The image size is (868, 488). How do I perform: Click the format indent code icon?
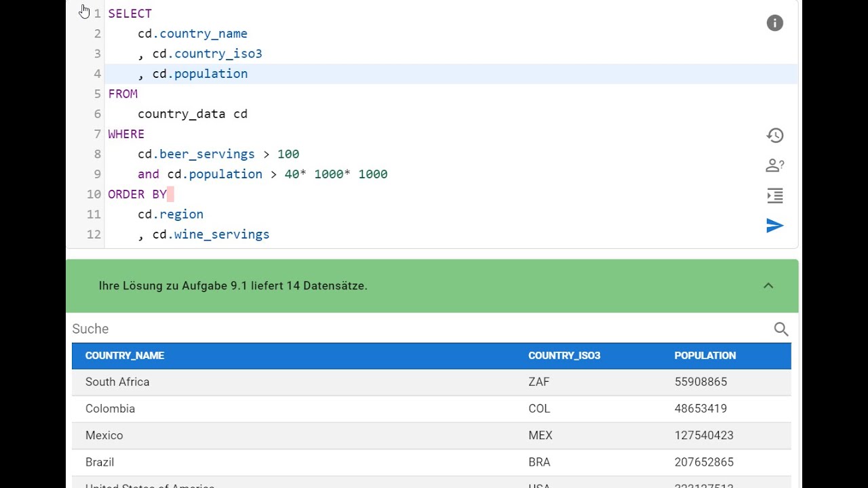(x=775, y=196)
